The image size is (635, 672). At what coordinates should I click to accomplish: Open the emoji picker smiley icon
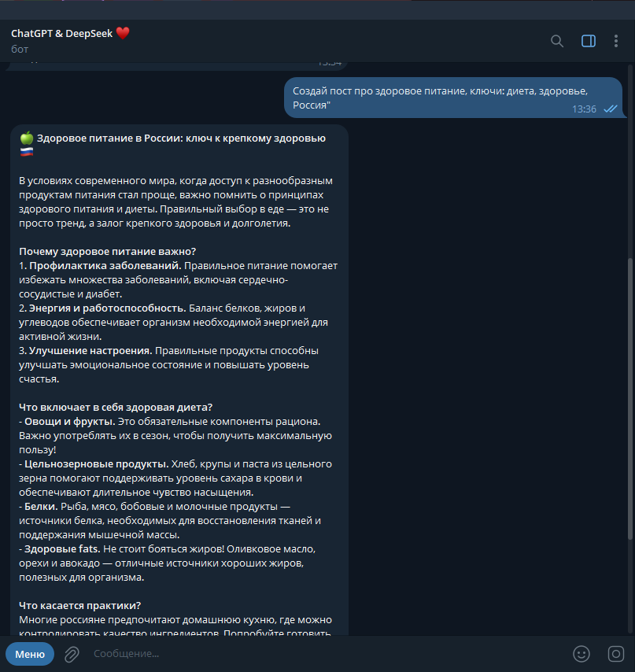tap(581, 654)
